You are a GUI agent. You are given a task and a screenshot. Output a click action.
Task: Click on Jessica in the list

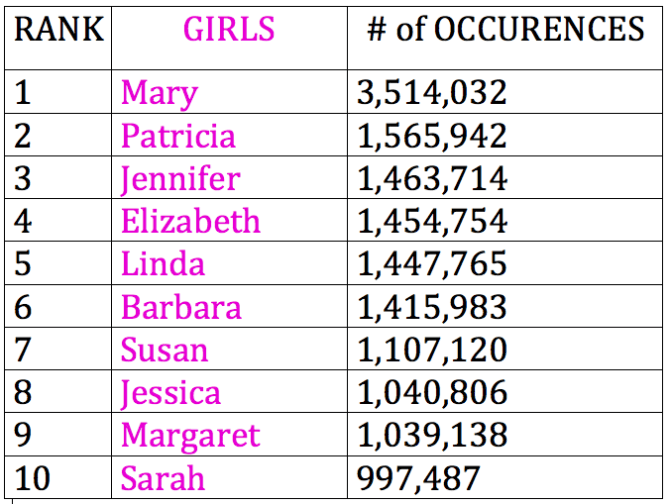coord(171,393)
